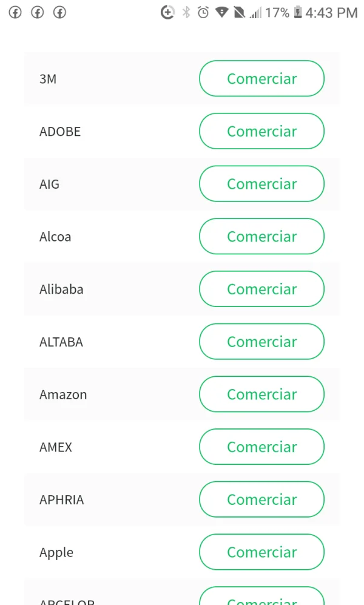The width and height of the screenshot is (364, 605).
Task: Trade Amazon using its Comerciar button
Action: coord(261,394)
